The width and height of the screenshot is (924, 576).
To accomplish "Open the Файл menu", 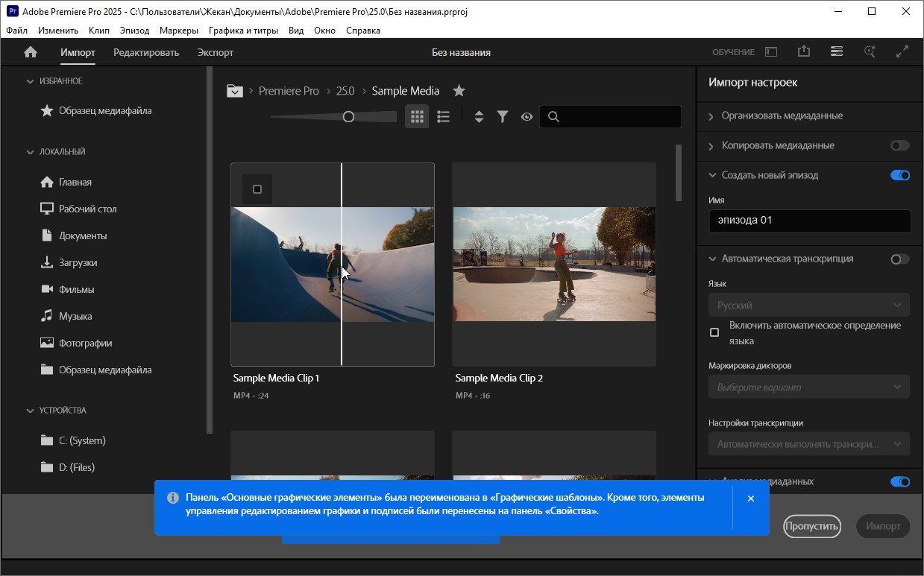I will tap(16, 31).
